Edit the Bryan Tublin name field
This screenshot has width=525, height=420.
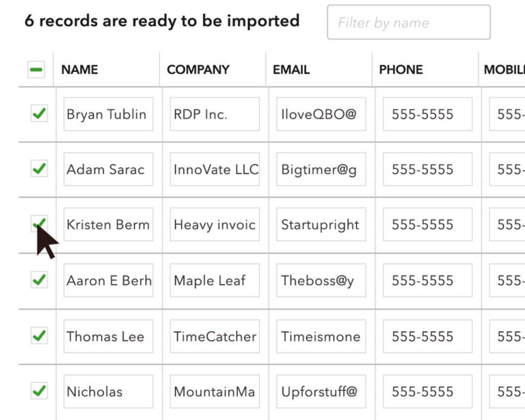coord(108,114)
